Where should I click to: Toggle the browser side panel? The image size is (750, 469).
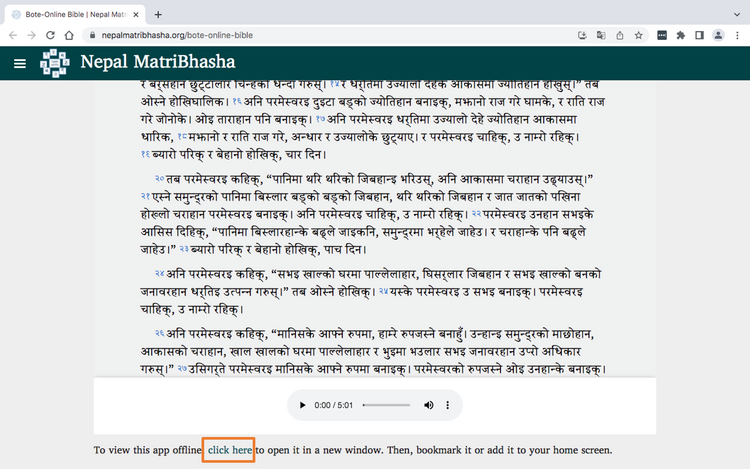coord(699,35)
